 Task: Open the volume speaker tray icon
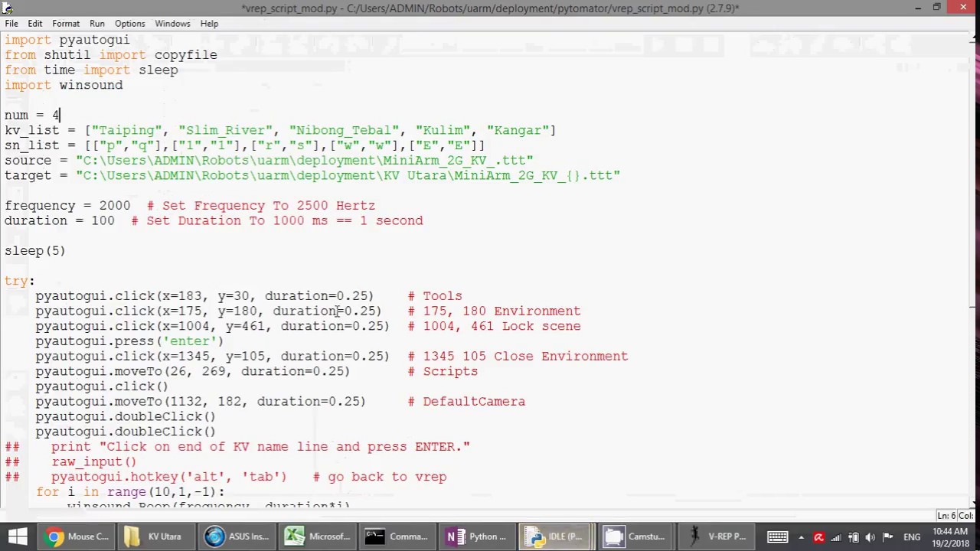tap(872, 537)
